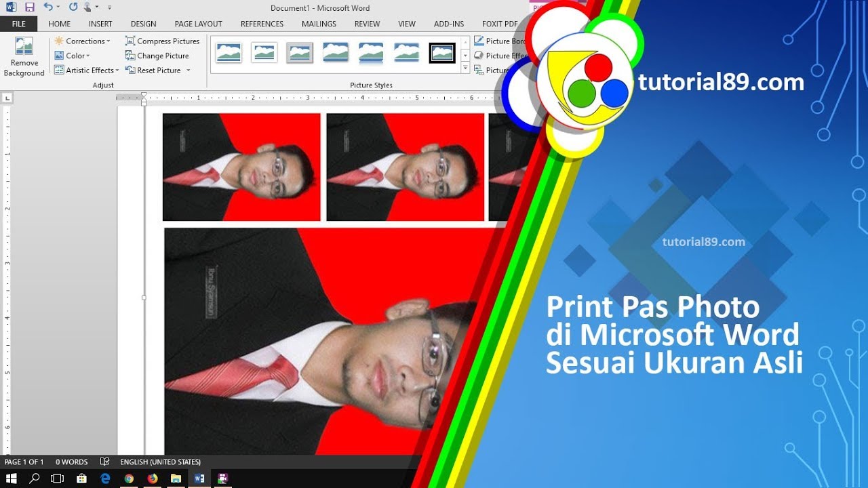Screen dimensions: 868x488
Task: Open the Undo history dropdown arrow
Action: (x=58, y=7)
